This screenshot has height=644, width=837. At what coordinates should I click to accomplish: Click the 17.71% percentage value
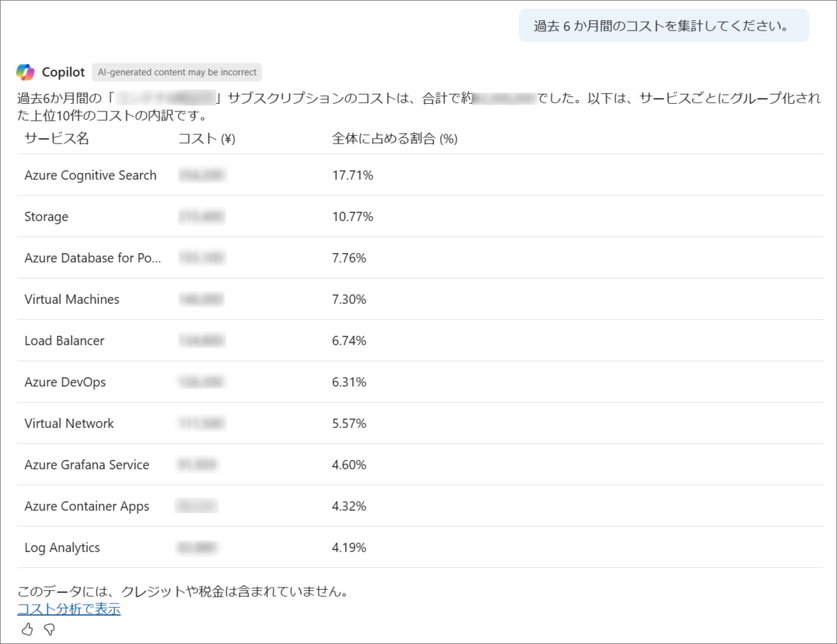353,176
